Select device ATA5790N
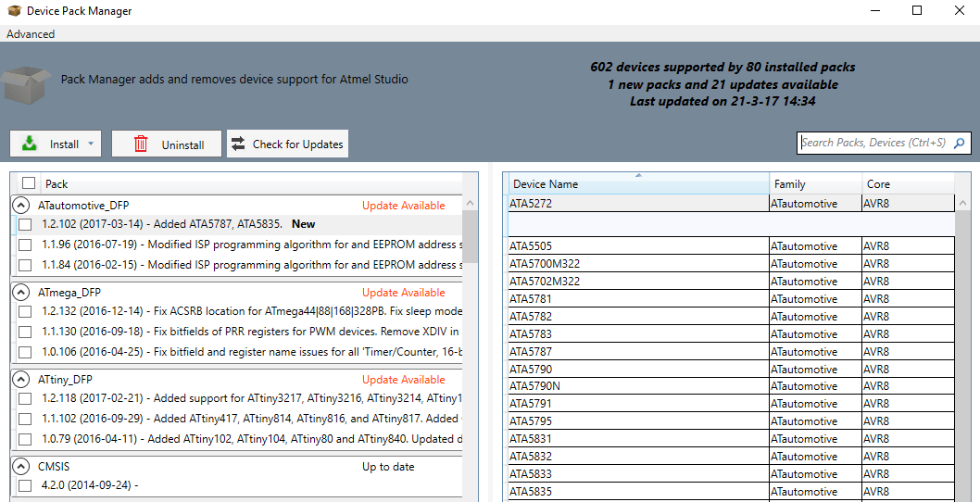 731,385
